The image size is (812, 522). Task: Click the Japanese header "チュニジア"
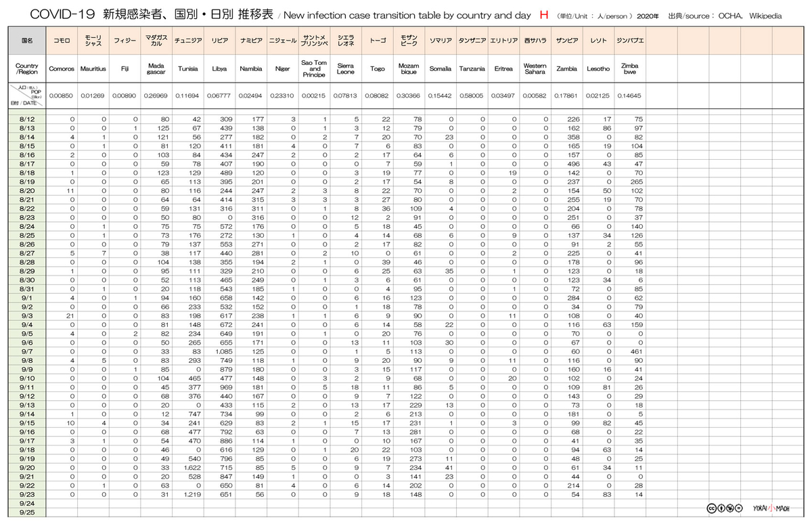coord(188,41)
